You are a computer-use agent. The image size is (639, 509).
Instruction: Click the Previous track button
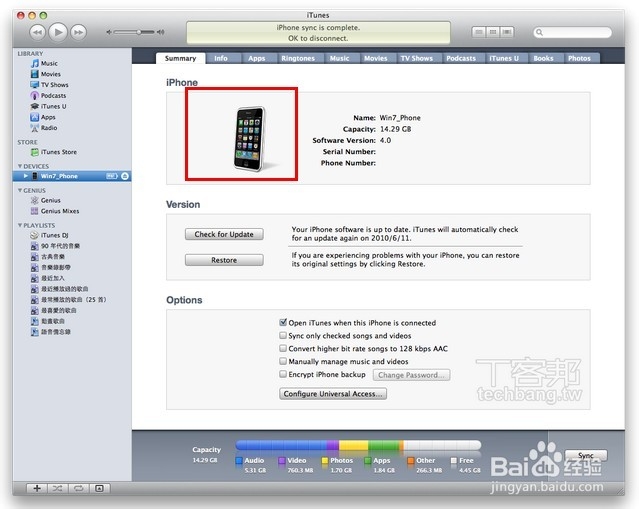[x=37, y=32]
